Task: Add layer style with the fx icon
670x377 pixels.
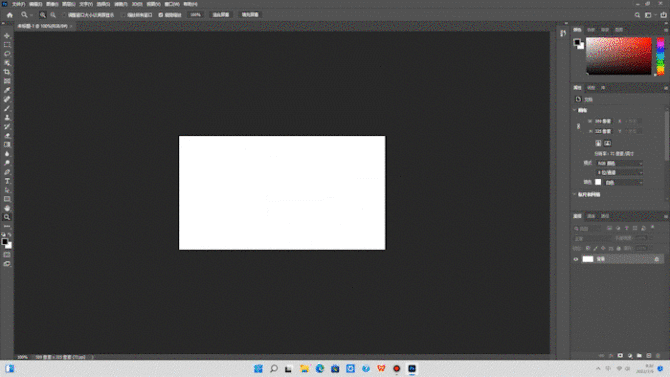Action: click(x=611, y=356)
